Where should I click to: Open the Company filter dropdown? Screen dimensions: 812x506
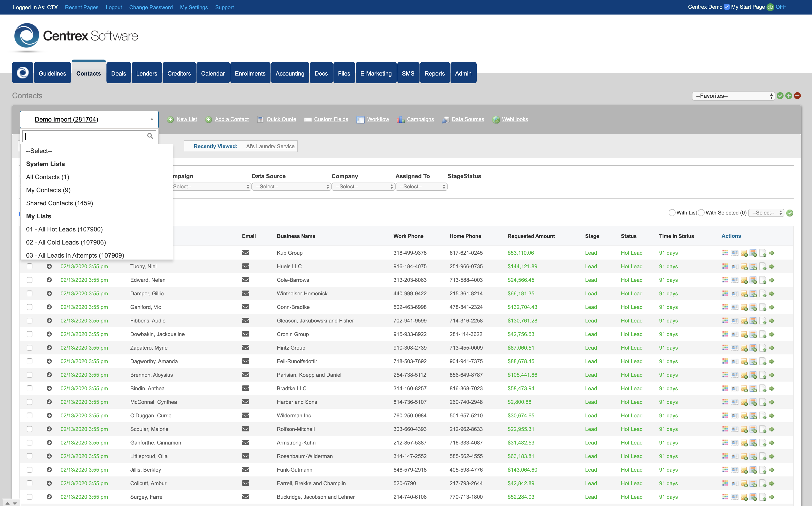pos(363,186)
